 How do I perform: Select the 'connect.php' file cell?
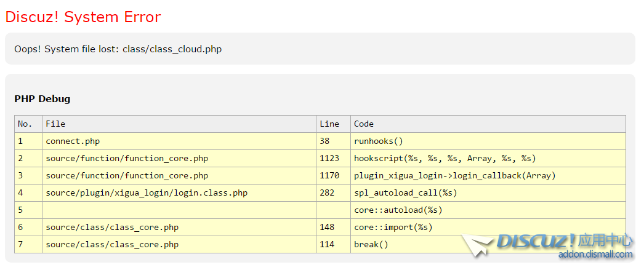pos(179,141)
